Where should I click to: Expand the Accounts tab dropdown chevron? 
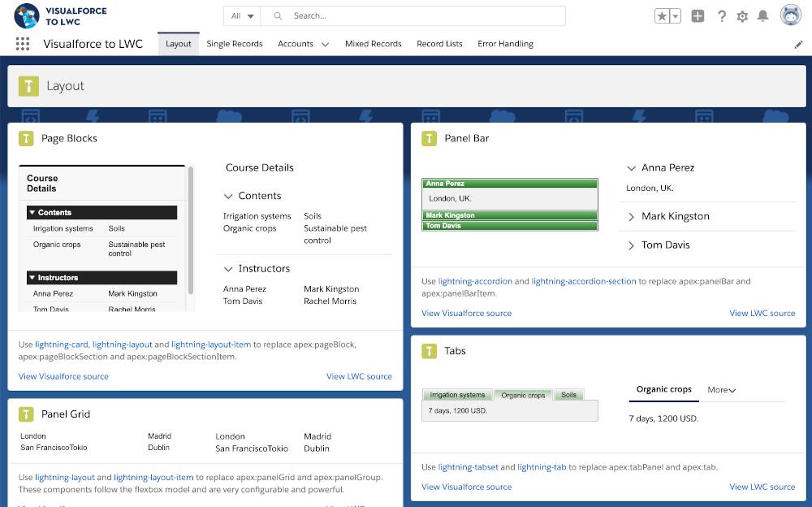326,45
